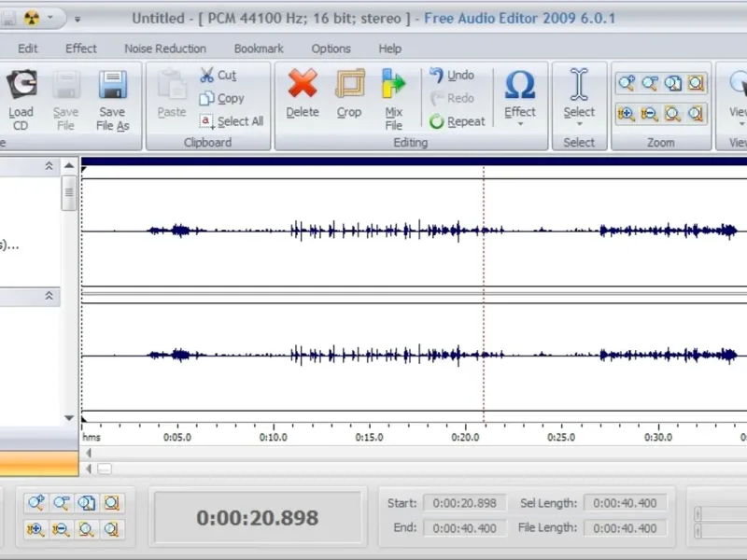This screenshot has width=747, height=560.
Task: Click the upper slider thumb at bottom right
Action: pos(698,514)
